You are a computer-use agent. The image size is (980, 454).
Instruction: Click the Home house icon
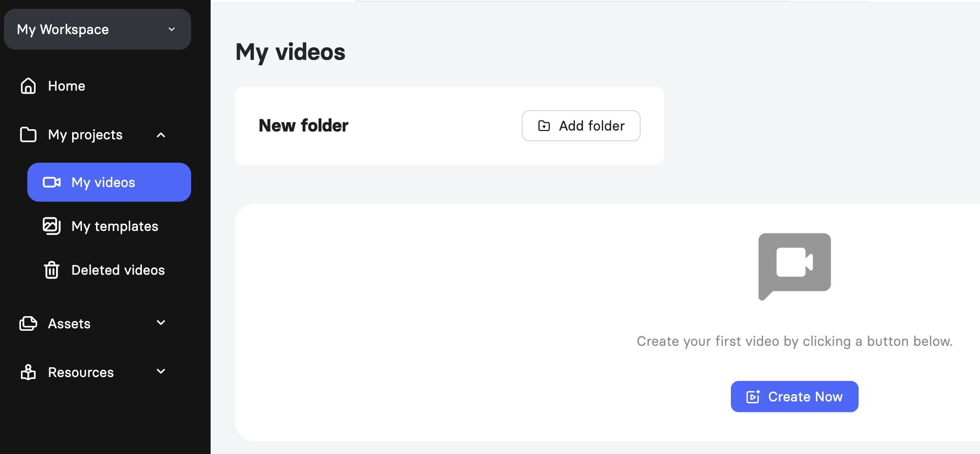click(28, 86)
